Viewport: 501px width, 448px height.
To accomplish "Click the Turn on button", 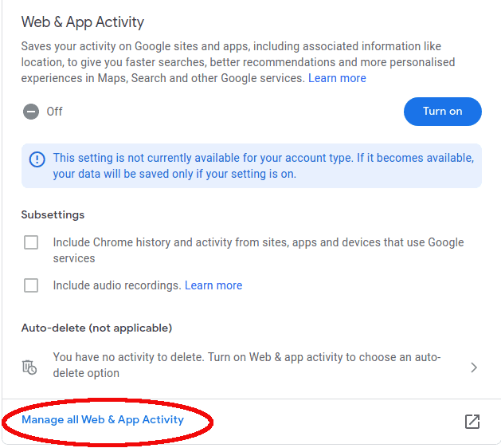I will 443,112.
